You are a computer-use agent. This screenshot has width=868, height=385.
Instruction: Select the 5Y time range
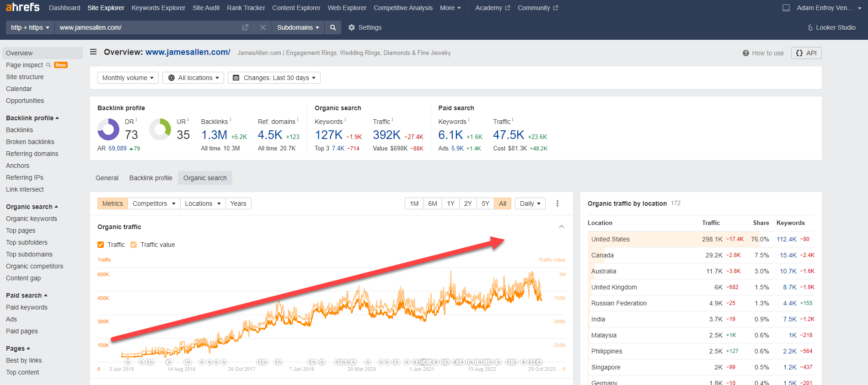pos(485,203)
